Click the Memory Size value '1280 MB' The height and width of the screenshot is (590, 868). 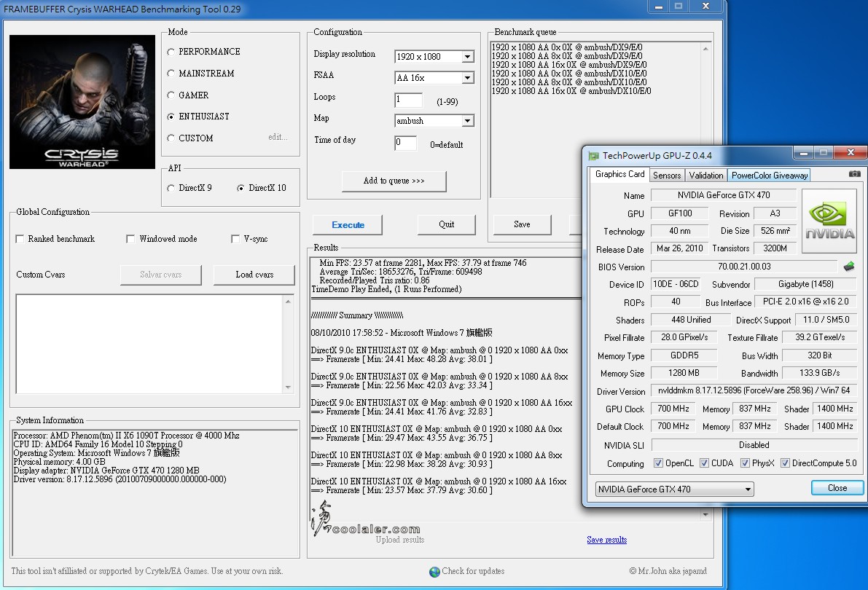(x=684, y=374)
